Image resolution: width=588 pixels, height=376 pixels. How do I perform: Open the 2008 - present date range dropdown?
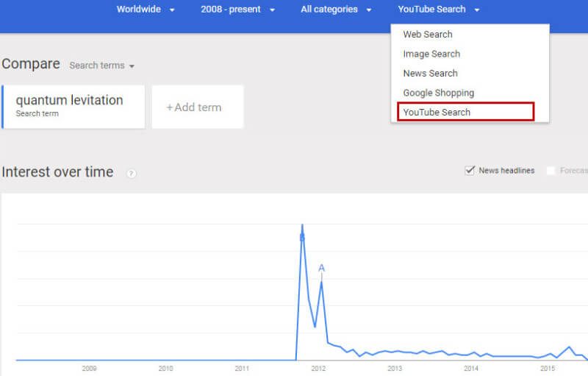pos(237,10)
